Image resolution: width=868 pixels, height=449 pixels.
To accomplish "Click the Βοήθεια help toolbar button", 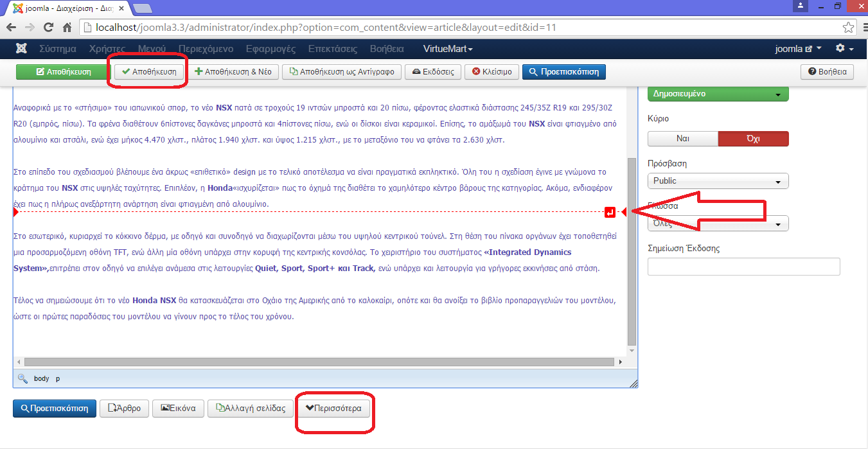I will tap(827, 72).
